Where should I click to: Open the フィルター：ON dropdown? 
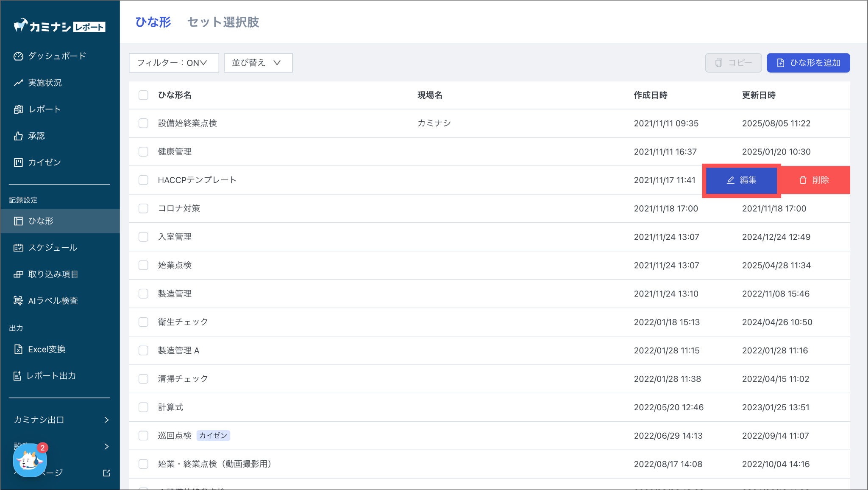click(173, 63)
